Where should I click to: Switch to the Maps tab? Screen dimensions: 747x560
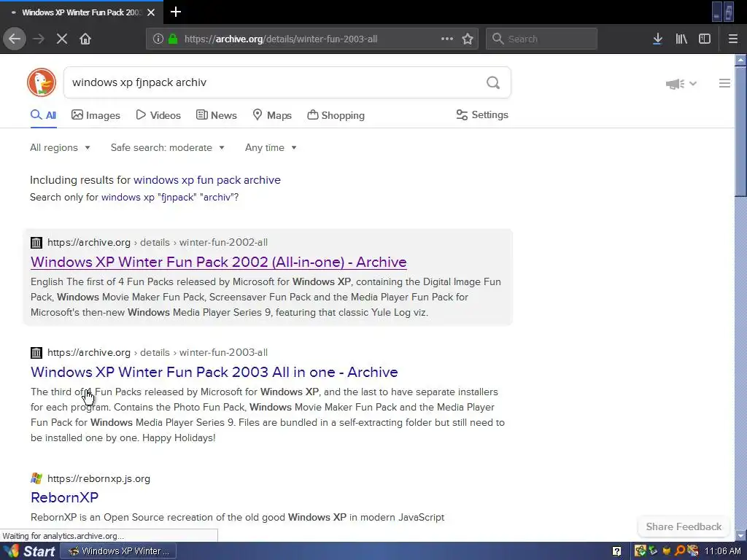pos(272,115)
